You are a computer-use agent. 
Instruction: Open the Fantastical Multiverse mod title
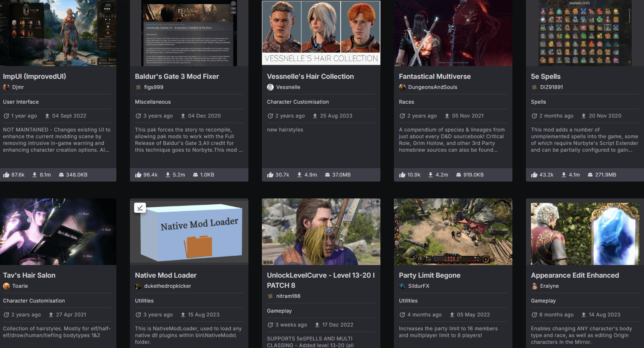coord(435,76)
